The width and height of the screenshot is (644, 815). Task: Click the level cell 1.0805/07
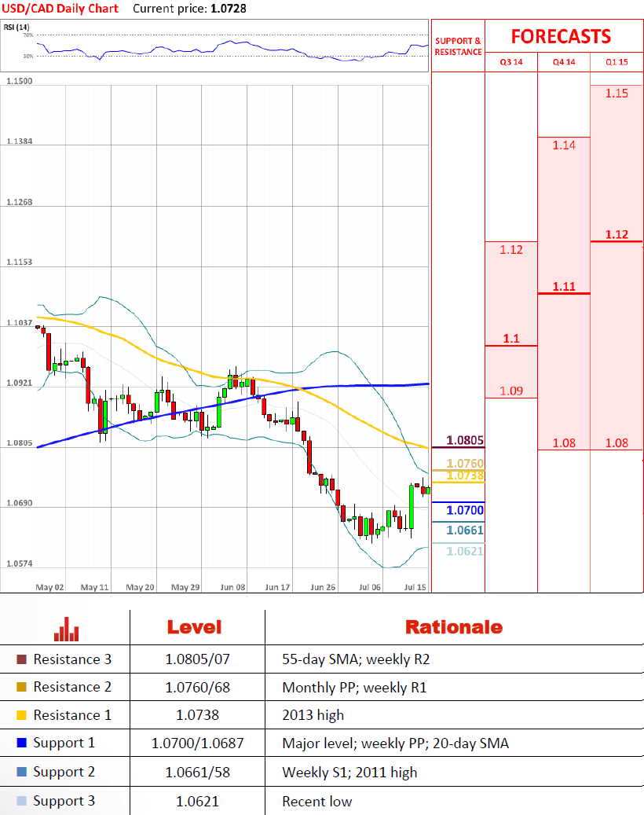tap(197, 659)
